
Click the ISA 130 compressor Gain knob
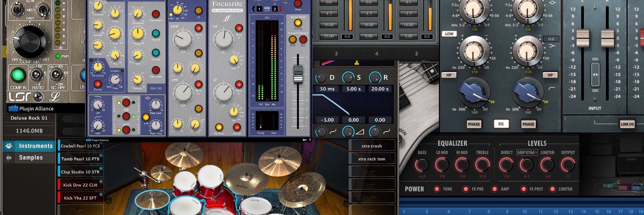tap(114, 33)
